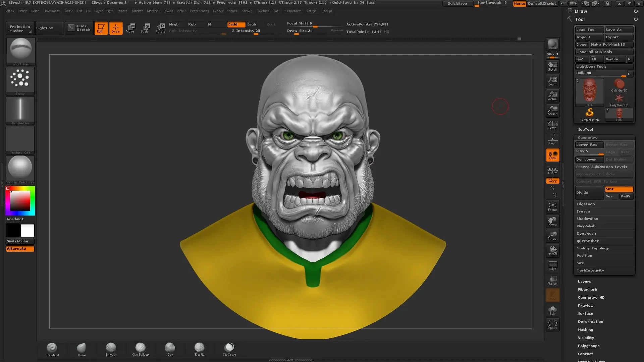Expand the SubTool palette section
The image size is (644, 362).
coord(585,130)
